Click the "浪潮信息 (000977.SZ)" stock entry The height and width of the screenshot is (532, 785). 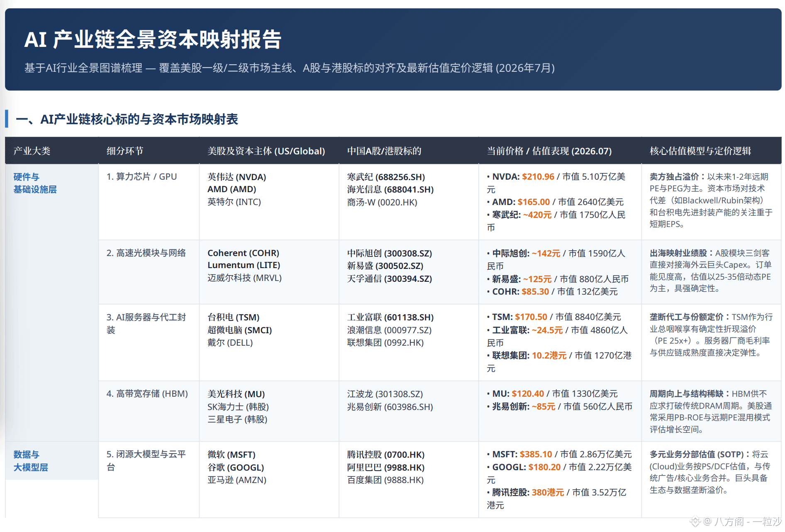pyautogui.click(x=390, y=330)
